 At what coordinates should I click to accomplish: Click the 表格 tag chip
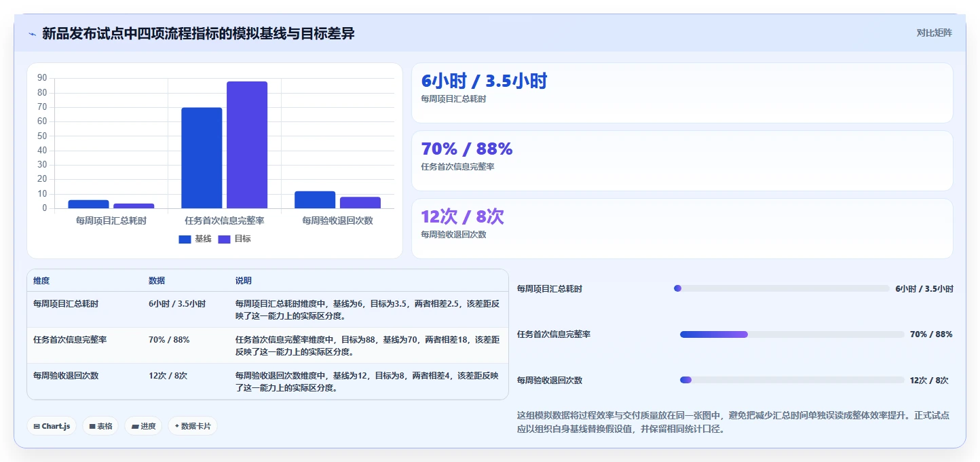(x=100, y=426)
